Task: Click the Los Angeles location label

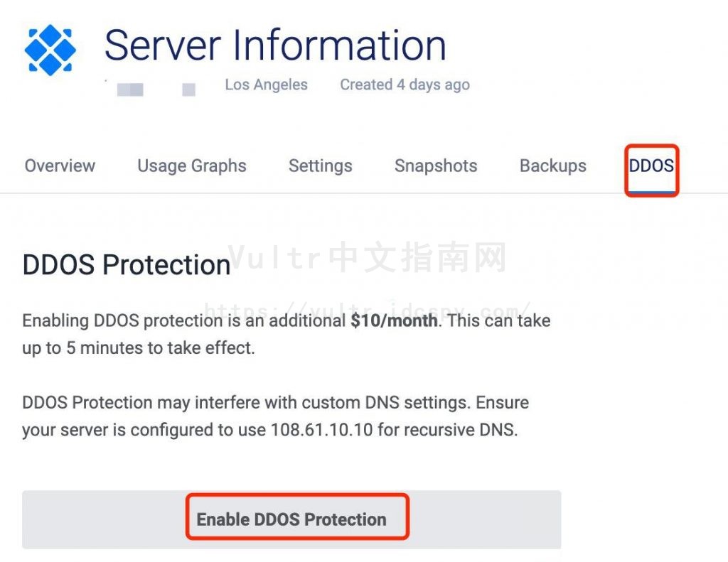Action: (266, 85)
